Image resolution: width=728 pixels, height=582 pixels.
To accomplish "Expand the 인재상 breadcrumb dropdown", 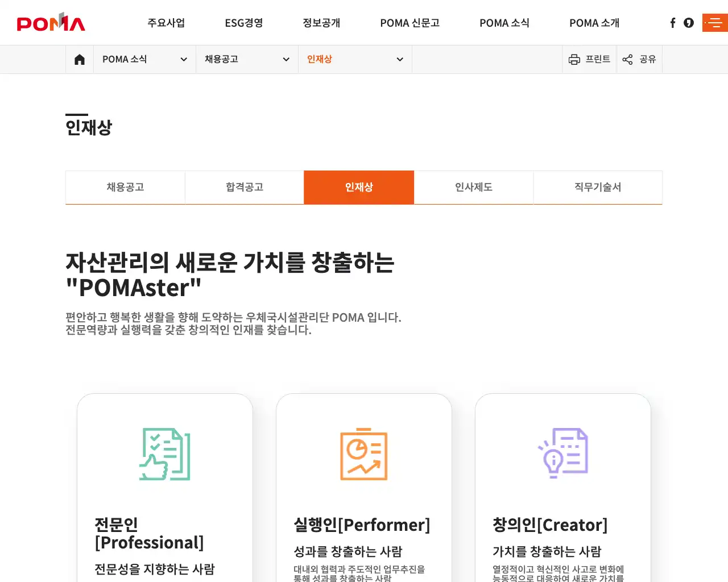I will (355, 59).
